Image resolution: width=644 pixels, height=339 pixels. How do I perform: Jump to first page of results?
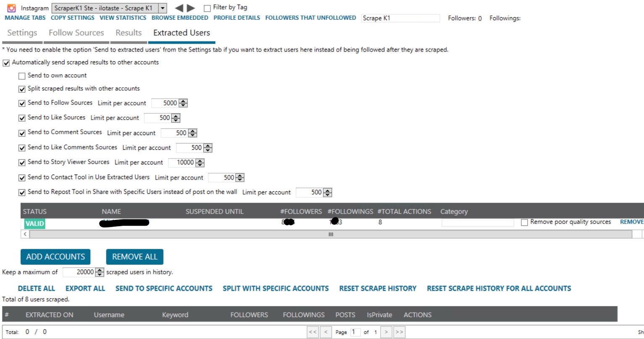point(313,332)
